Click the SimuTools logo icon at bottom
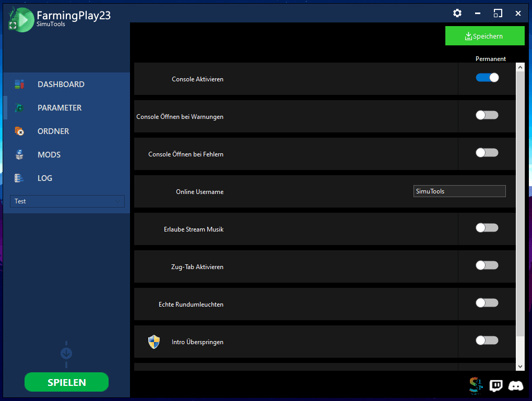 coord(476,386)
